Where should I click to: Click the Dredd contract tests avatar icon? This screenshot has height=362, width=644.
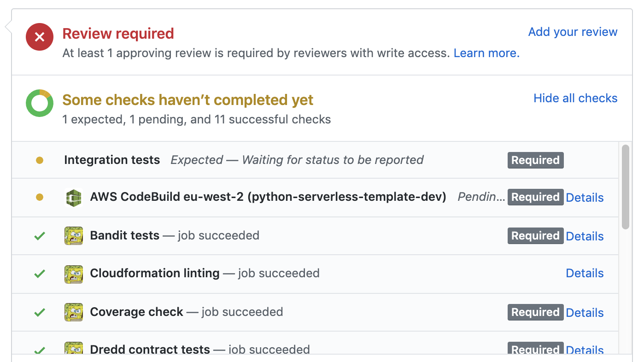pyautogui.click(x=73, y=349)
